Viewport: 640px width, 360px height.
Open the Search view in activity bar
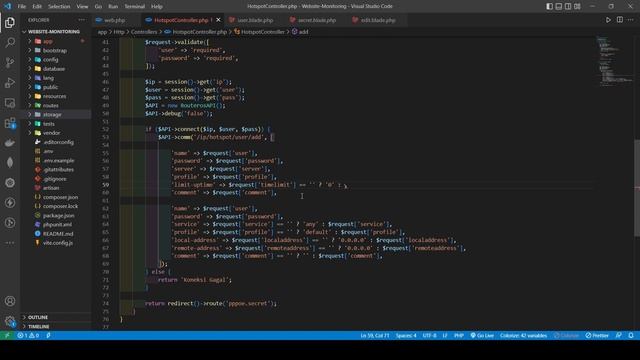click(10, 42)
